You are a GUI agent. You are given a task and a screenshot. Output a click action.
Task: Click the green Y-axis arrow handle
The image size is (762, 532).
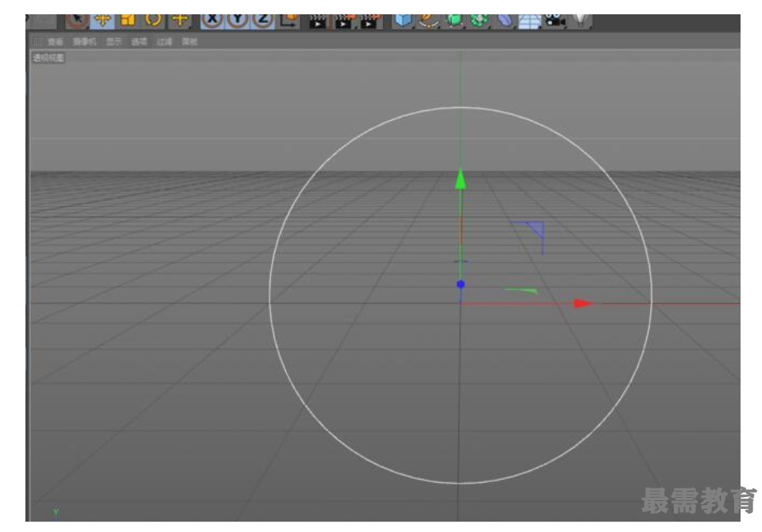point(460,179)
